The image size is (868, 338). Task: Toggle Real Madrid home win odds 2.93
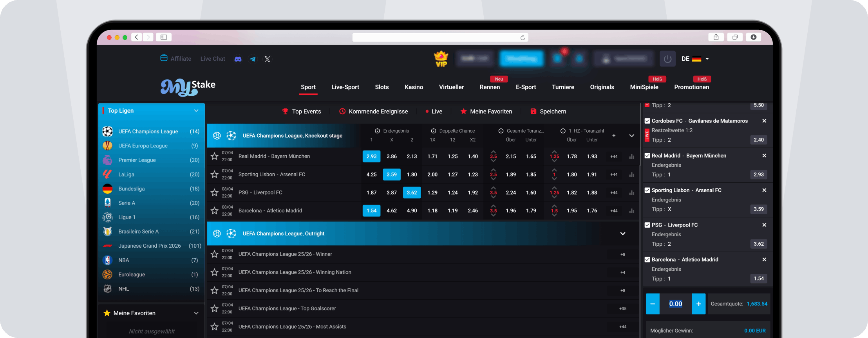371,156
